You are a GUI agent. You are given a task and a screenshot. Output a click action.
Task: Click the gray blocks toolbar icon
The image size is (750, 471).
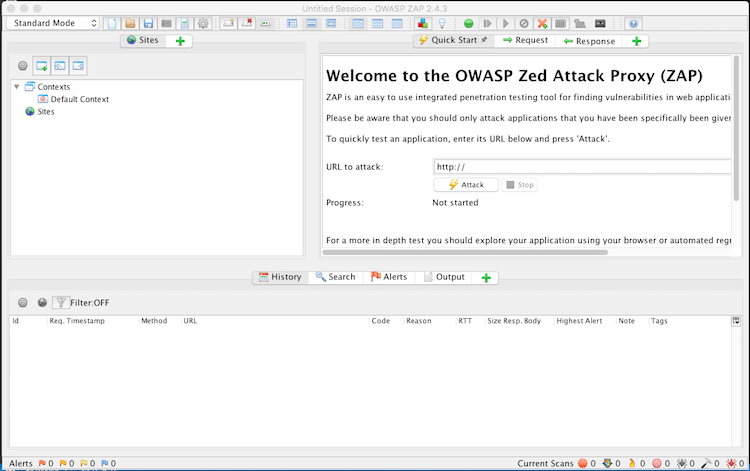(x=580, y=23)
